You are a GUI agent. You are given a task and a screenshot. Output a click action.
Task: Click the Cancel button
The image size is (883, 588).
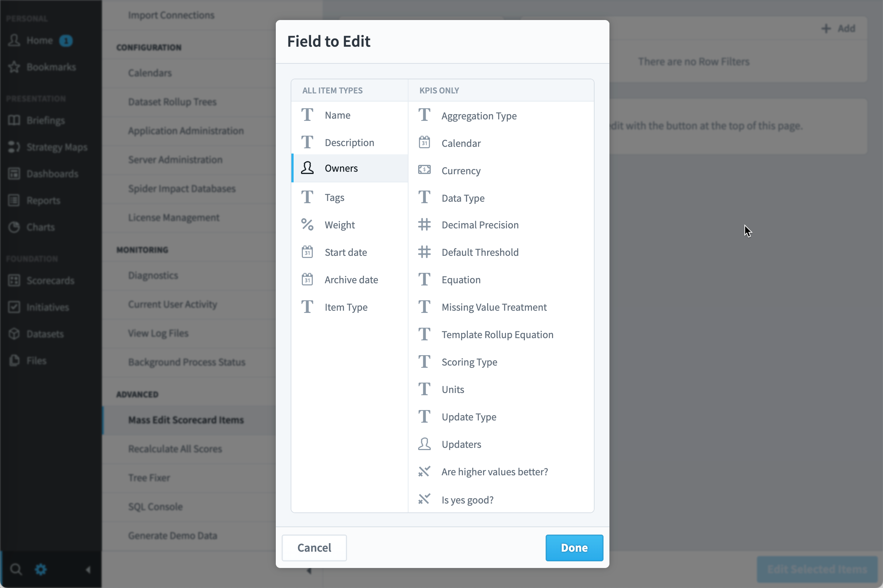(314, 548)
